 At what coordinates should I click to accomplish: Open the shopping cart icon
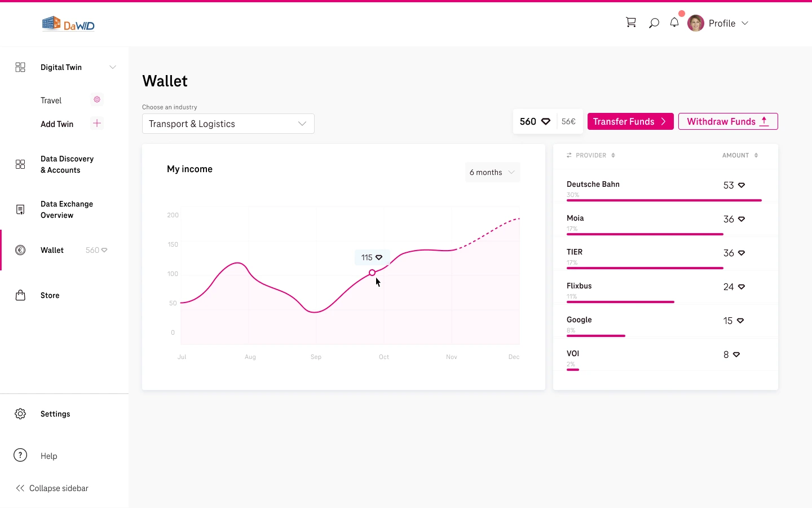pyautogui.click(x=631, y=23)
